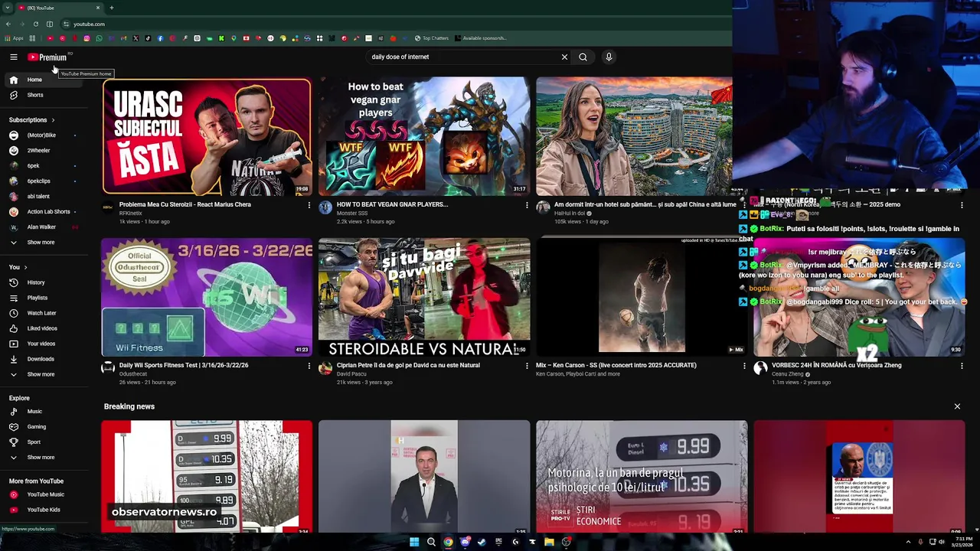Open YouTube Music link
The height and width of the screenshot is (551, 980).
[x=45, y=494]
